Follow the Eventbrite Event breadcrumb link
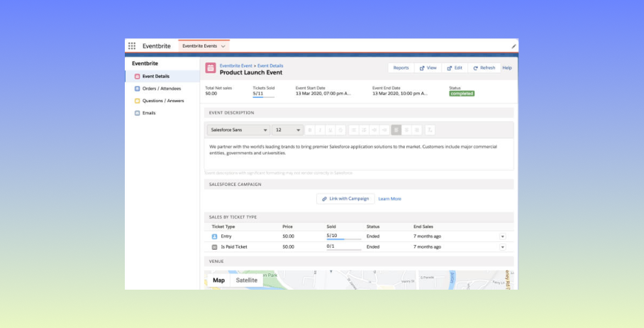Screen dimensions: 644x328 coord(235,66)
